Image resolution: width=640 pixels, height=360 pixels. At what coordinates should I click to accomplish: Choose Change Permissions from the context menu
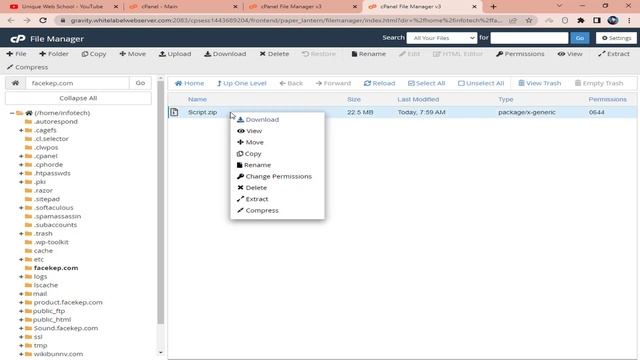[274, 177]
